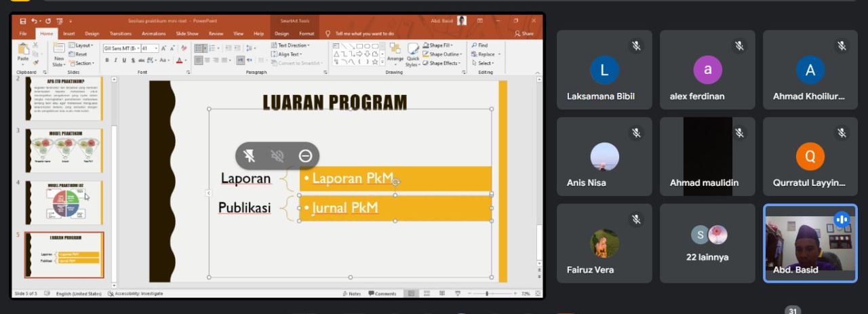868x314 pixels.
Task: Click the Share button in PowerPoint
Action: 524,33
